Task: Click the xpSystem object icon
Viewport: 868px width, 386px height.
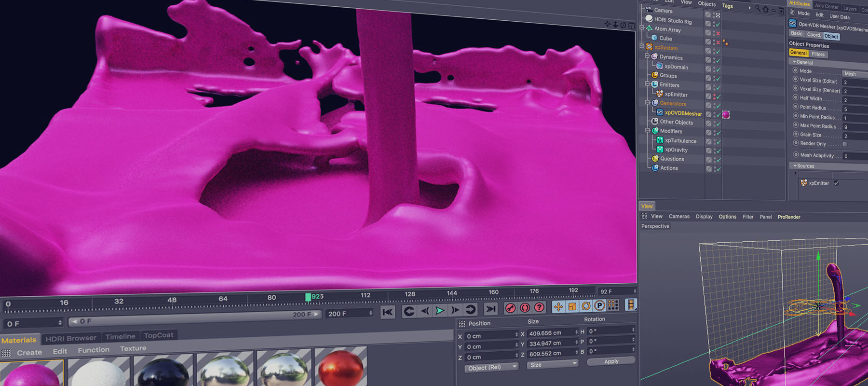Action: [649, 47]
